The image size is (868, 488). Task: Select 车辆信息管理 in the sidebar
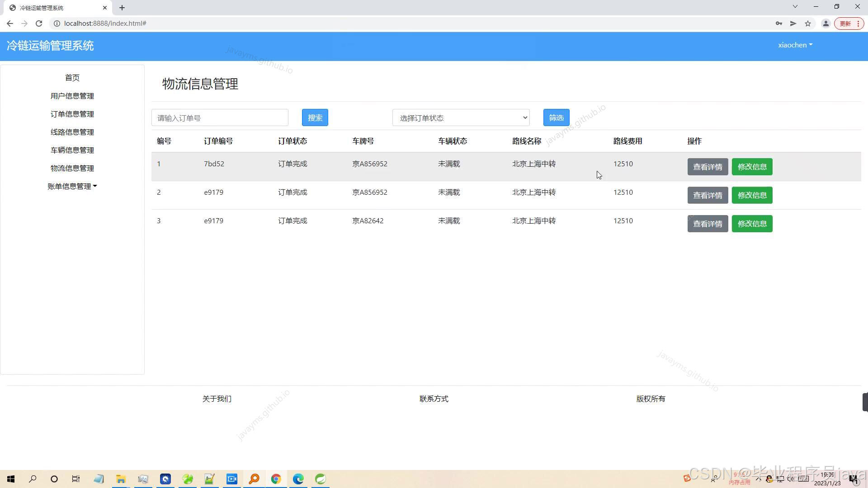point(72,150)
